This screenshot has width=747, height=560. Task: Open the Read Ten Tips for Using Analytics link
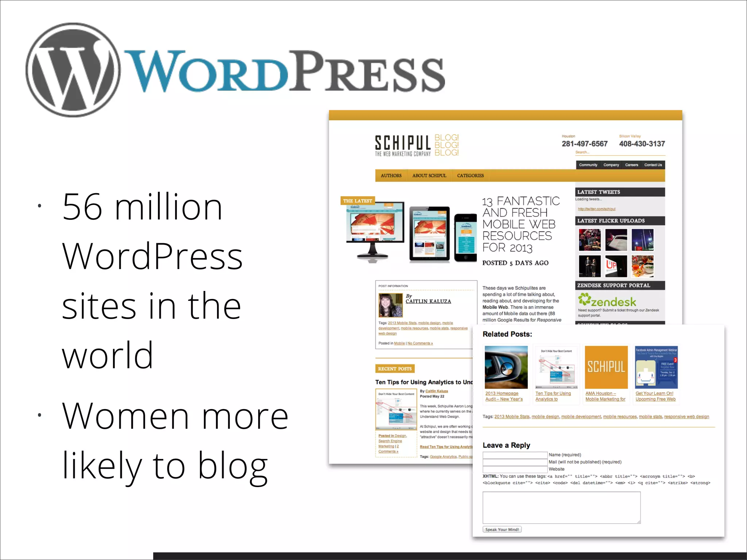coord(446,447)
